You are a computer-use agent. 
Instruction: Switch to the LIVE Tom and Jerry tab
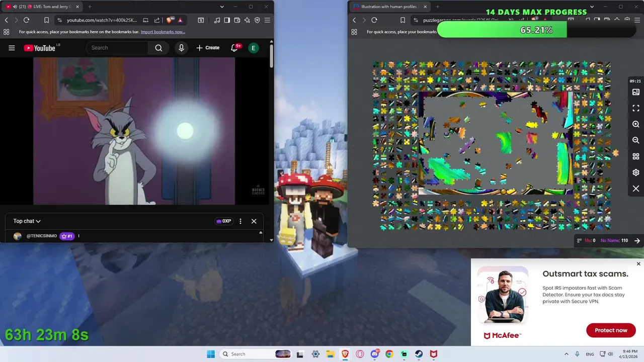(43, 7)
